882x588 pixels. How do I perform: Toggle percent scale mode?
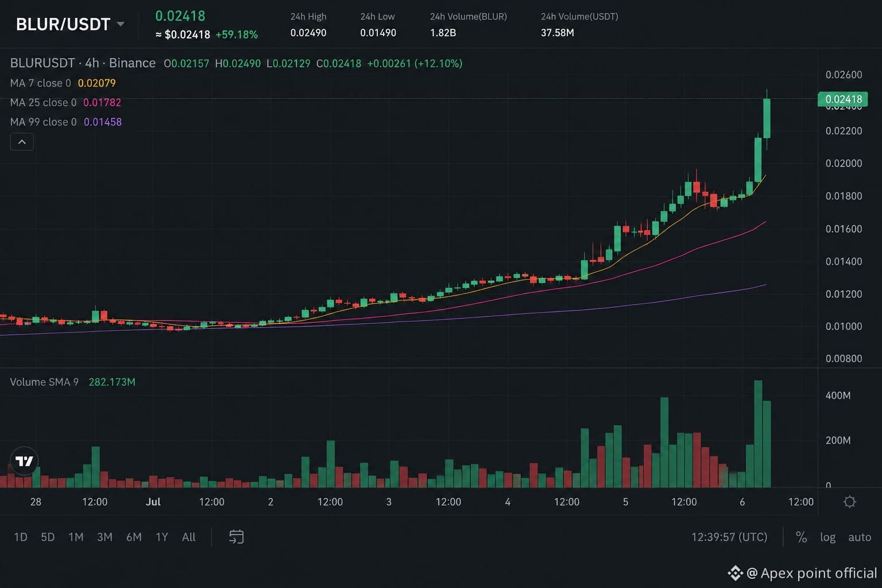point(801,537)
